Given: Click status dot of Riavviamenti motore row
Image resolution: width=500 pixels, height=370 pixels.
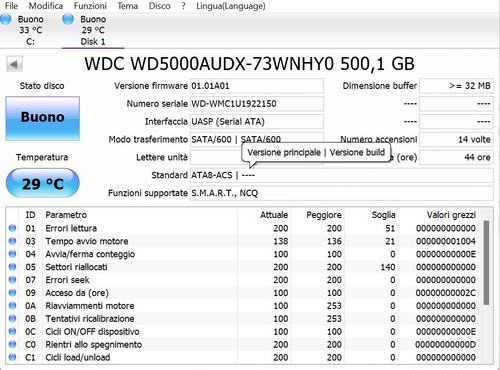Looking at the screenshot, I should tap(12, 306).
